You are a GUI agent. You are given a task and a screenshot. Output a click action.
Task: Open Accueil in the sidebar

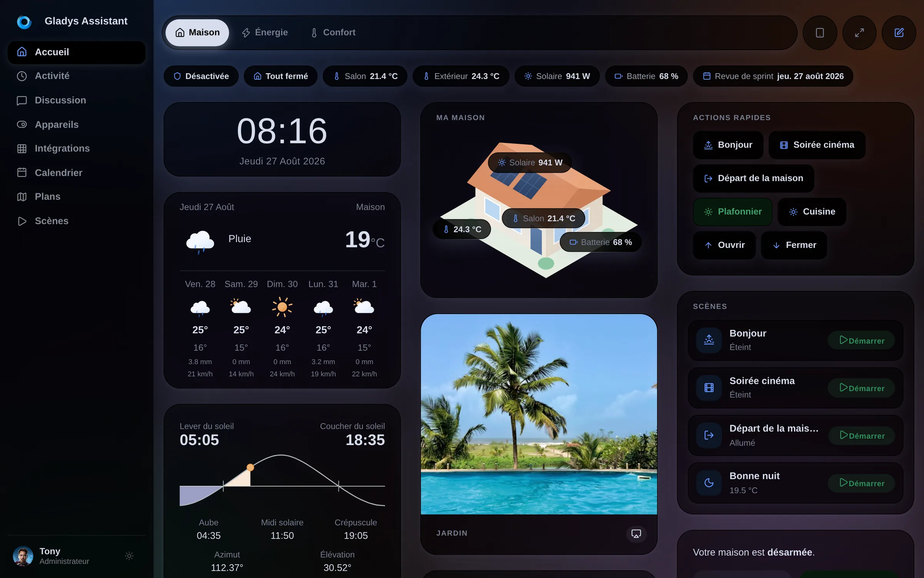pos(77,52)
